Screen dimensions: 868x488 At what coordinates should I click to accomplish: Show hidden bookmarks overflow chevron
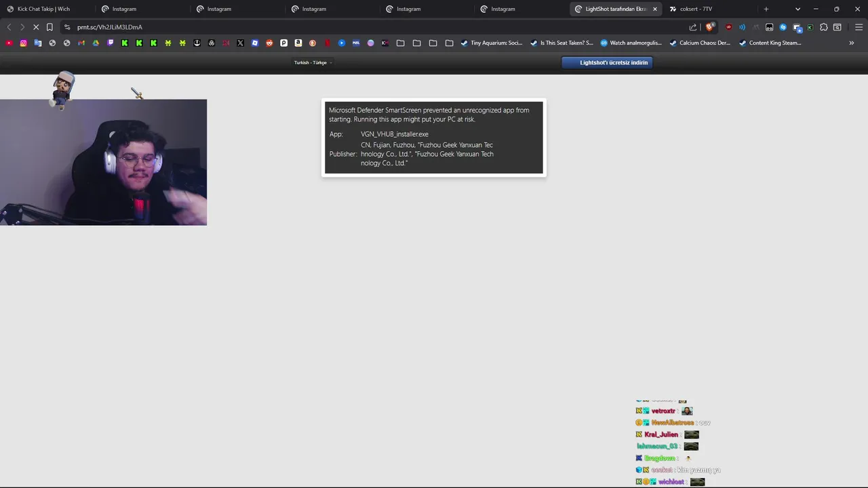click(852, 43)
